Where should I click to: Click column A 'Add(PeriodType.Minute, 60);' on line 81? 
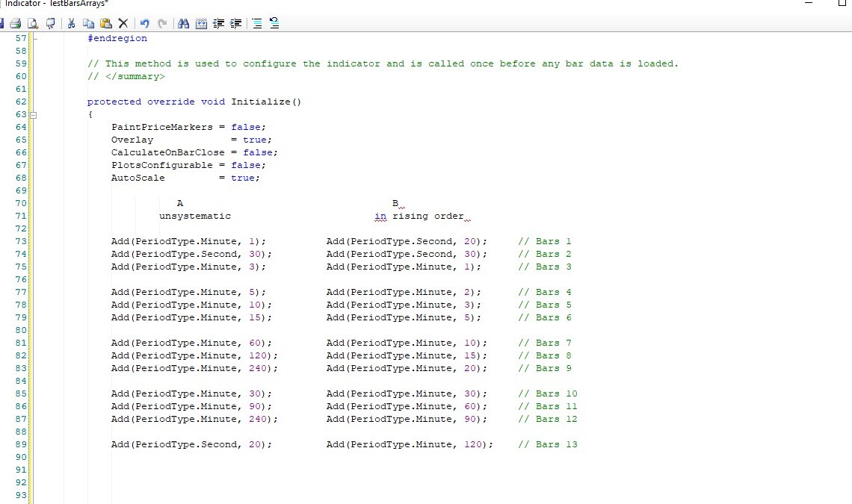coord(191,343)
